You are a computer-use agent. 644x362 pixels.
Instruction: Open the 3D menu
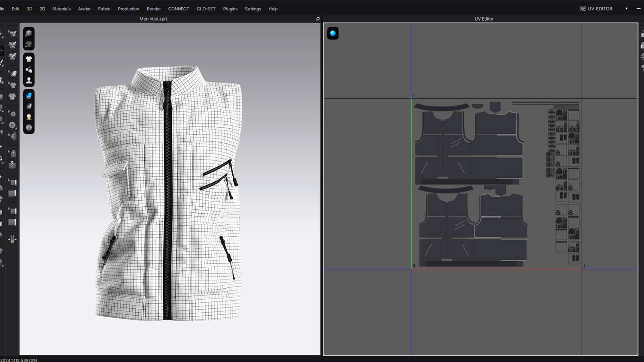(x=29, y=9)
